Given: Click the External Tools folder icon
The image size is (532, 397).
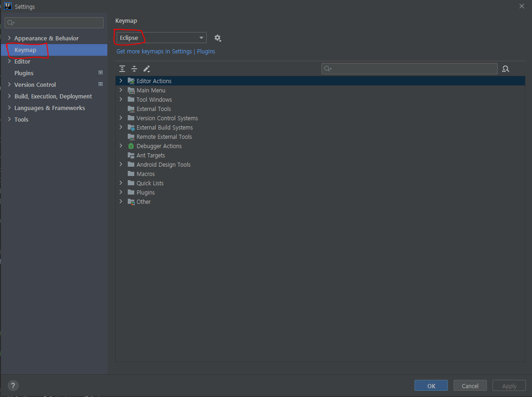Looking at the screenshot, I should point(131,109).
